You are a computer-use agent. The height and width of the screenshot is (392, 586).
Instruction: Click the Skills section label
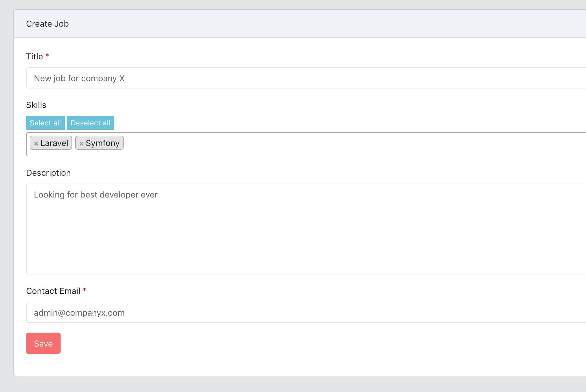tap(36, 105)
